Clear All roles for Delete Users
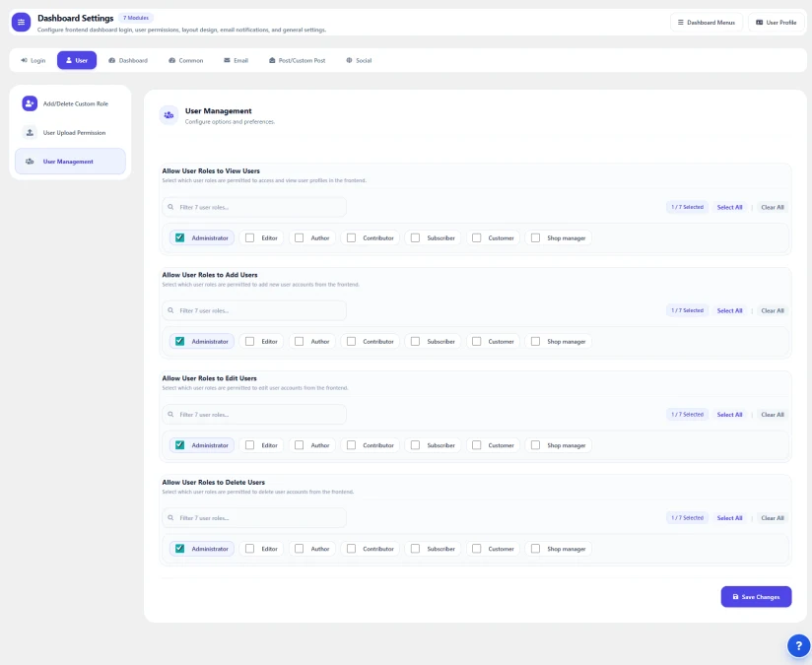This screenshot has width=812, height=665. tap(773, 518)
